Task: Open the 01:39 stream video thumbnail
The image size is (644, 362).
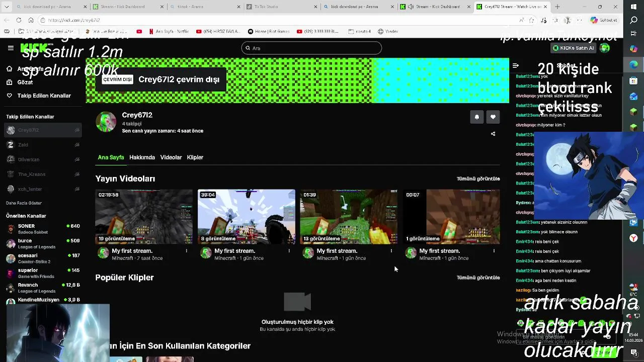Action: click(x=349, y=217)
